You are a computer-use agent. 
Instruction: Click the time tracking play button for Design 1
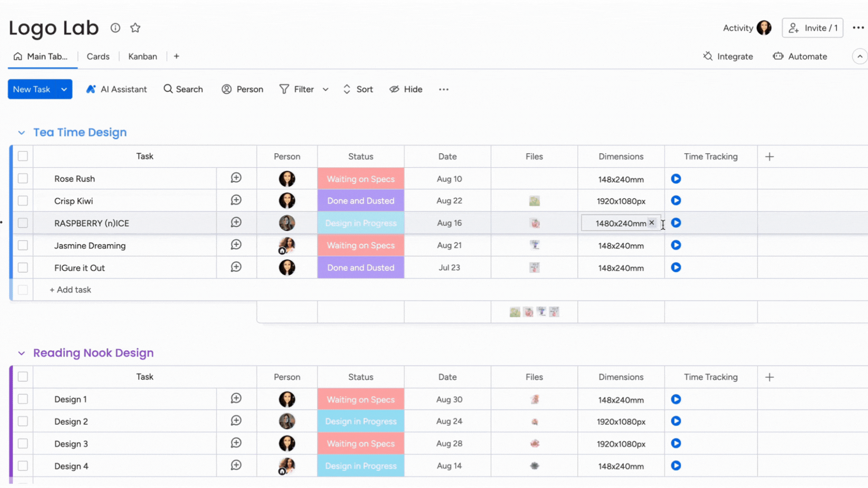pos(675,399)
